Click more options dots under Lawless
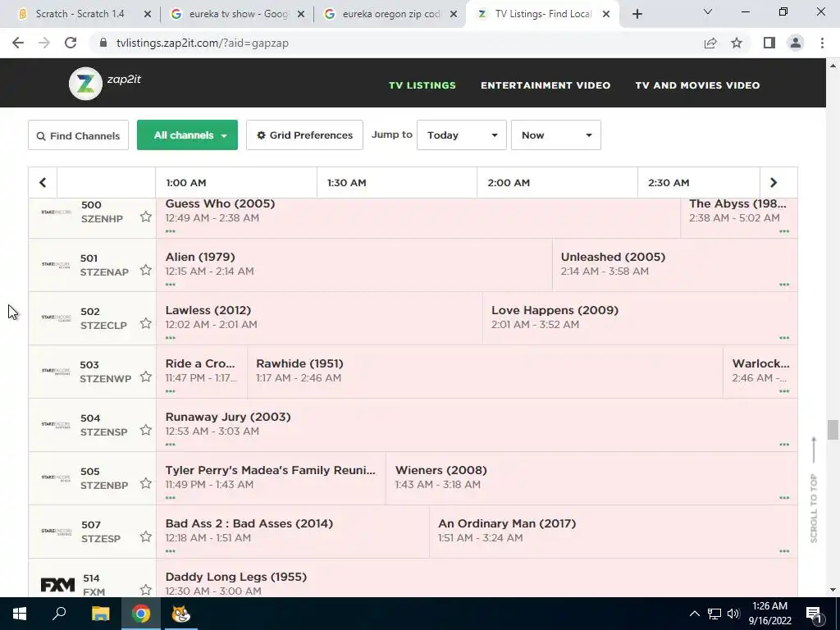 (x=171, y=338)
